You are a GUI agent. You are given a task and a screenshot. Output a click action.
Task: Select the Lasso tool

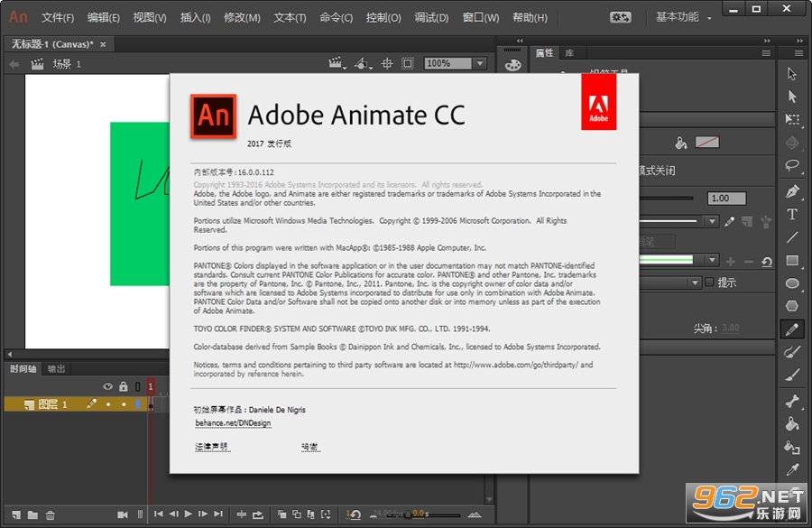coord(792,166)
